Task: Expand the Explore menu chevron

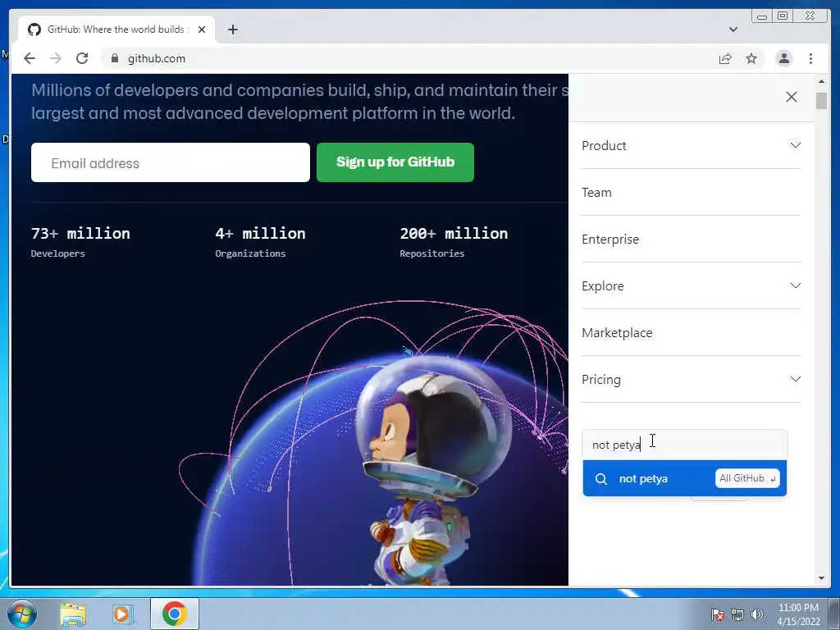Action: 796,285
